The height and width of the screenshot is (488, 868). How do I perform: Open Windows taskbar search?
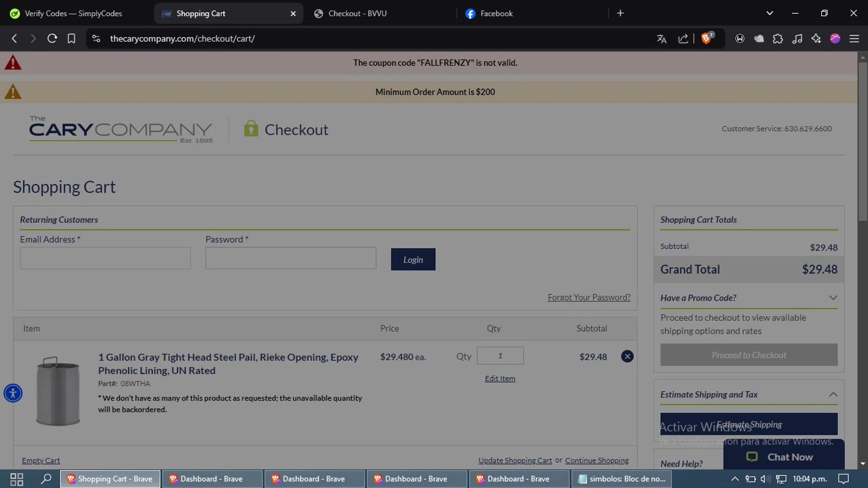point(46,479)
